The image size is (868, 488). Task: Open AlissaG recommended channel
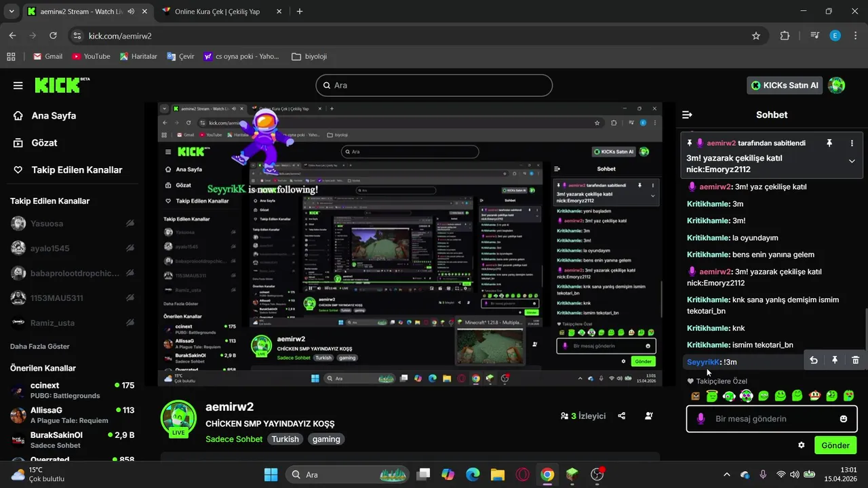[x=72, y=415]
